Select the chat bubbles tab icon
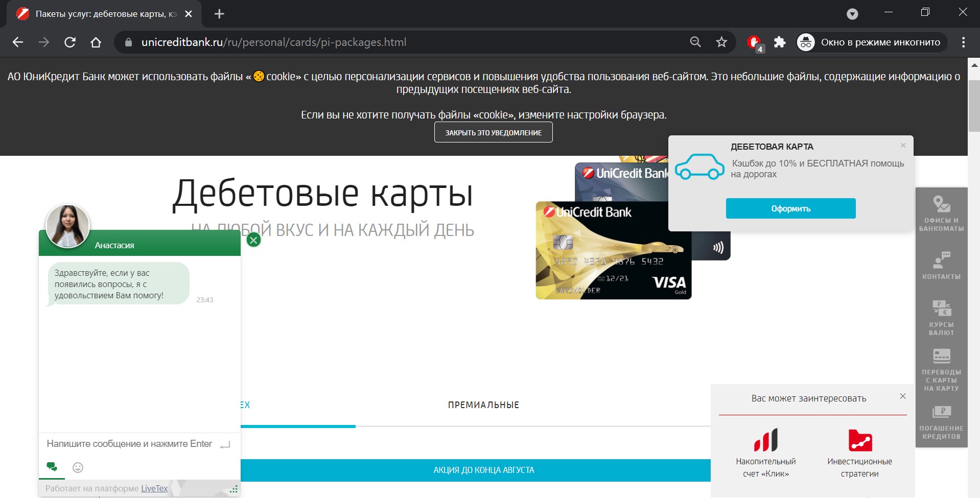Image resolution: width=980 pixels, height=498 pixels. click(x=52, y=467)
